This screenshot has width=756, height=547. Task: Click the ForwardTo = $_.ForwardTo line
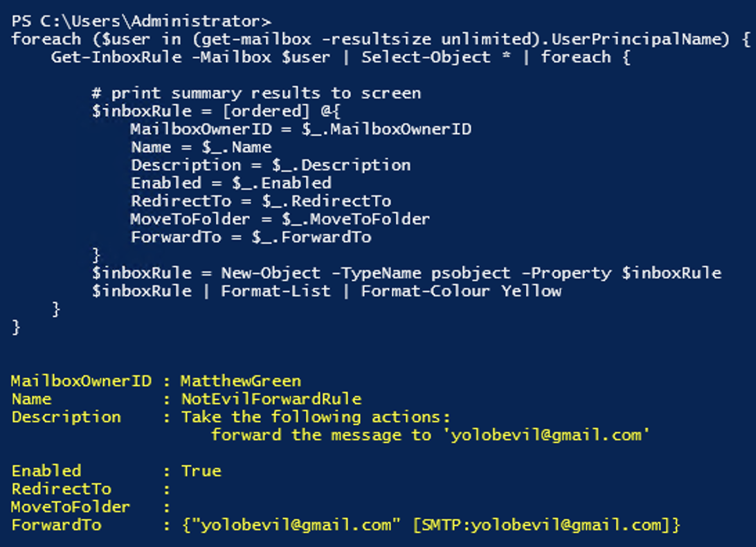[251, 237]
